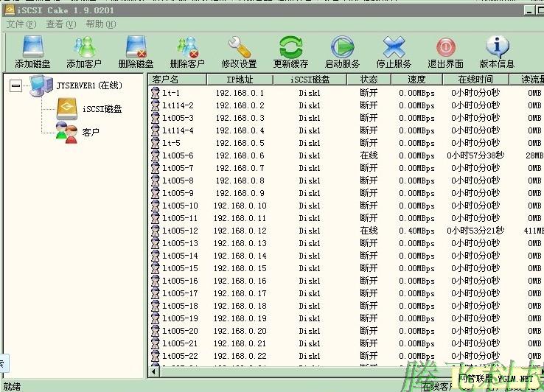Start service with 启动服务 play icon
Screen dimensions: 544x392
(343, 46)
